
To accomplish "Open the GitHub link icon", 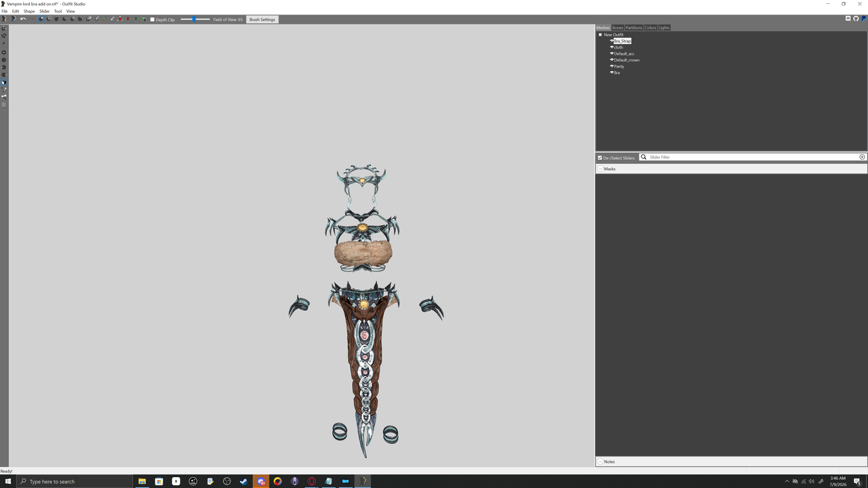I will pos(856,19).
